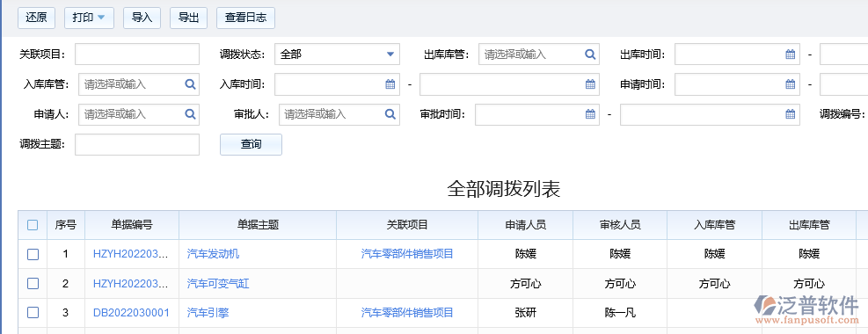Open the 汽车发动机 subject link
Viewport: 868px width, 334px height.
point(213,254)
